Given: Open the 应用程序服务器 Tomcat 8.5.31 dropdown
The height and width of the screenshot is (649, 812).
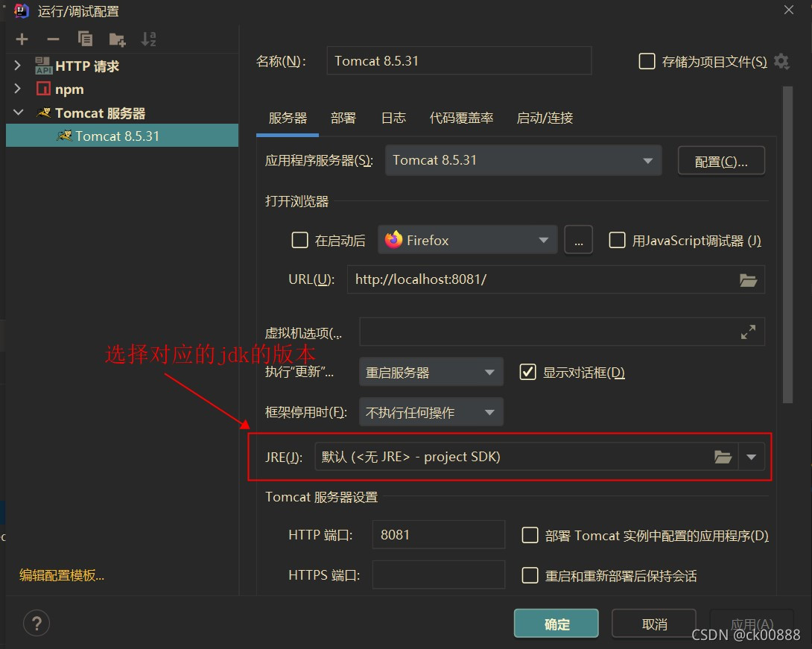Looking at the screenshot, I should 523,160.
